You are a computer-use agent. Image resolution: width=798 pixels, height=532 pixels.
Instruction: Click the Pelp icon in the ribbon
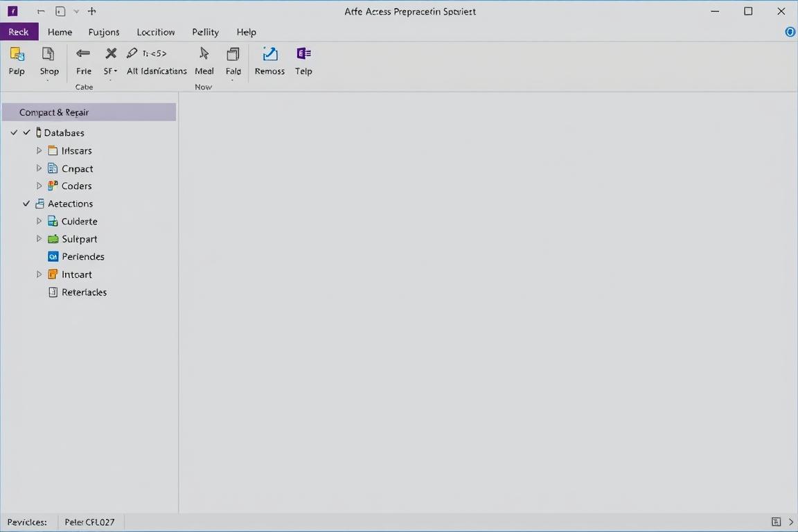tap(17, 54)
